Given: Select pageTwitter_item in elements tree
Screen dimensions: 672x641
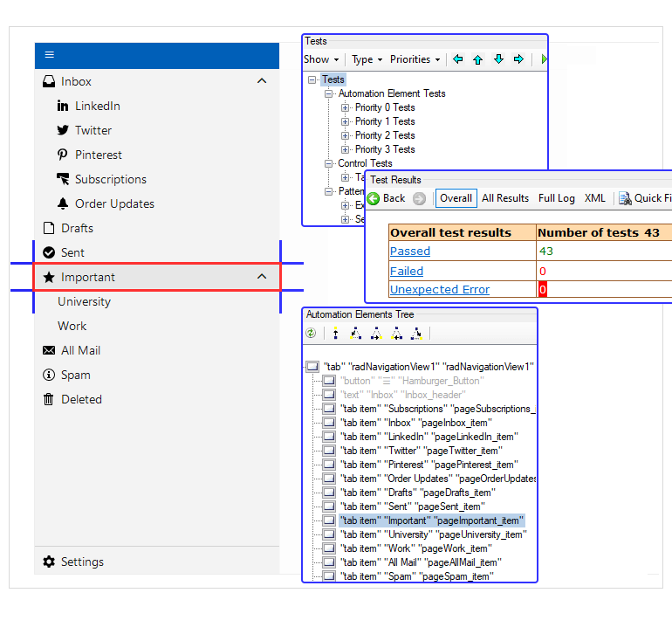Looking at the screenshot, I should [421, 451].
